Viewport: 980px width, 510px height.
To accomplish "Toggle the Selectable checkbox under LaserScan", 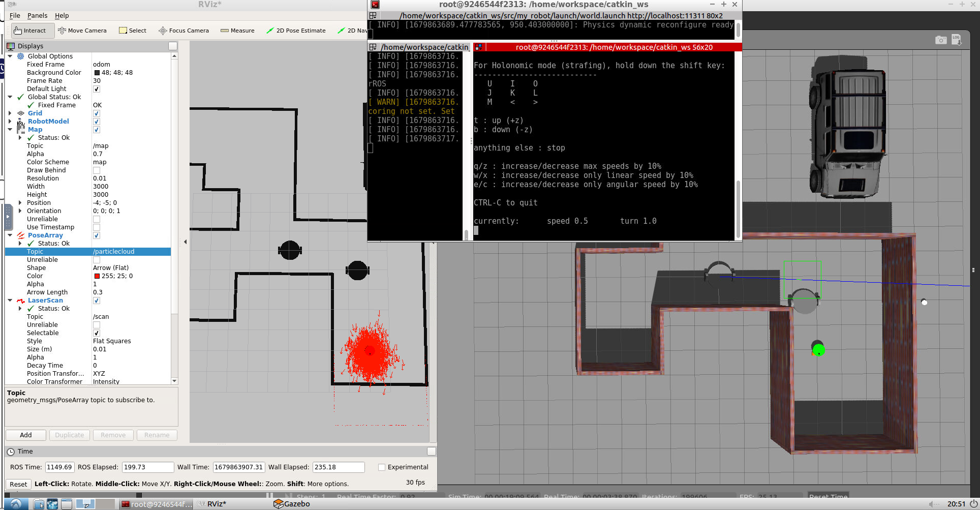I will (97, 333).
